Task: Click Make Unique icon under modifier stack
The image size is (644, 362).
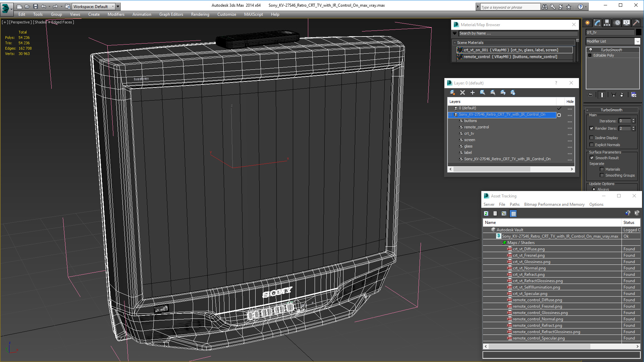Action: click(613, 95)
